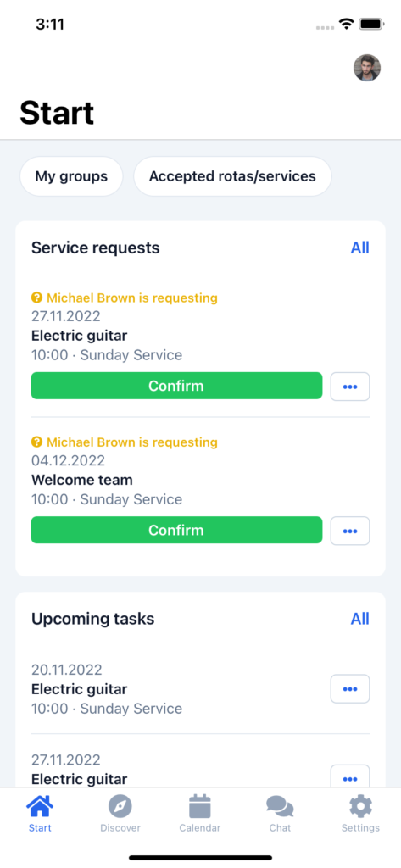Open the Discover compass icon
This screenshot has height=868, width=401.
(x=120, y=806)
